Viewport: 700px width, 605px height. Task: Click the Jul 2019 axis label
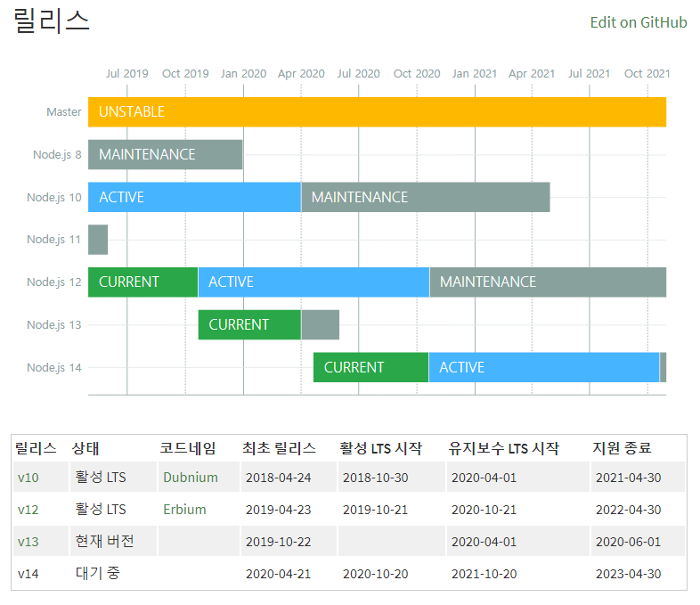point(127,74)
